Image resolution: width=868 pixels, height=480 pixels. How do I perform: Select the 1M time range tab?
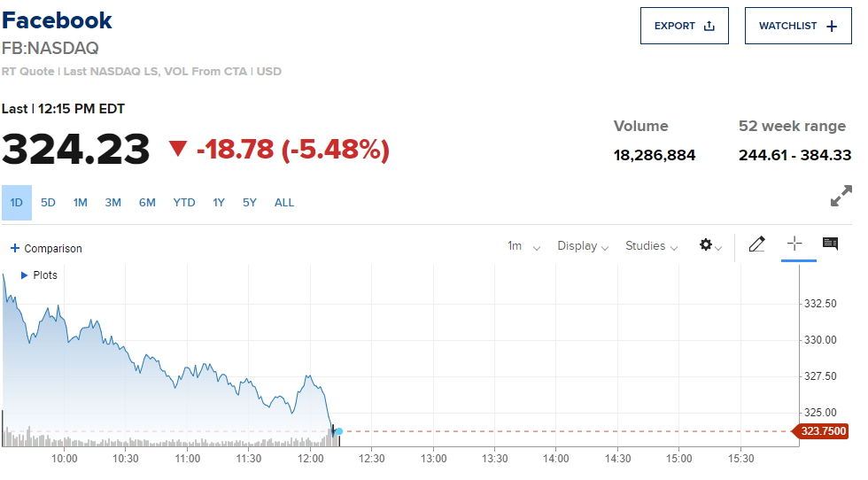pyautogui.click(x=81, y=203)
